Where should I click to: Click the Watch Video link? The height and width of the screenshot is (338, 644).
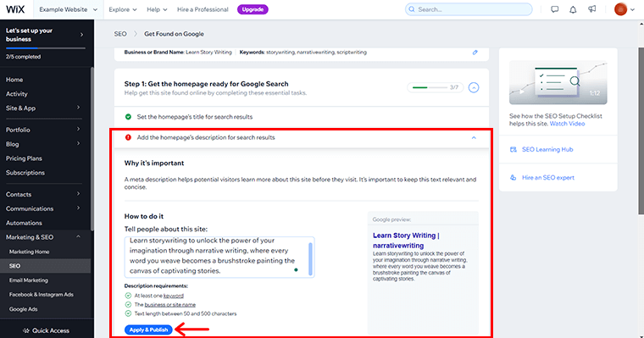click(567, 124)
